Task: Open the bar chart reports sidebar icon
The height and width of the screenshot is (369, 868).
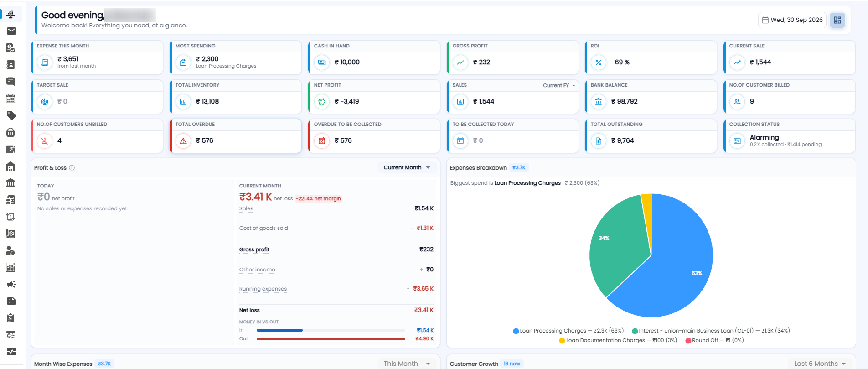Action: (x=10, y=267)
